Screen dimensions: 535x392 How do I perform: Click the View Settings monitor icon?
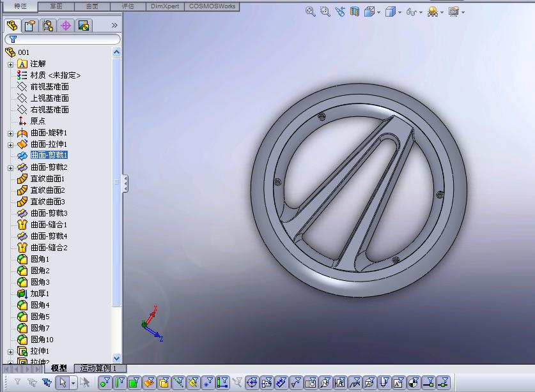point(454,12)
